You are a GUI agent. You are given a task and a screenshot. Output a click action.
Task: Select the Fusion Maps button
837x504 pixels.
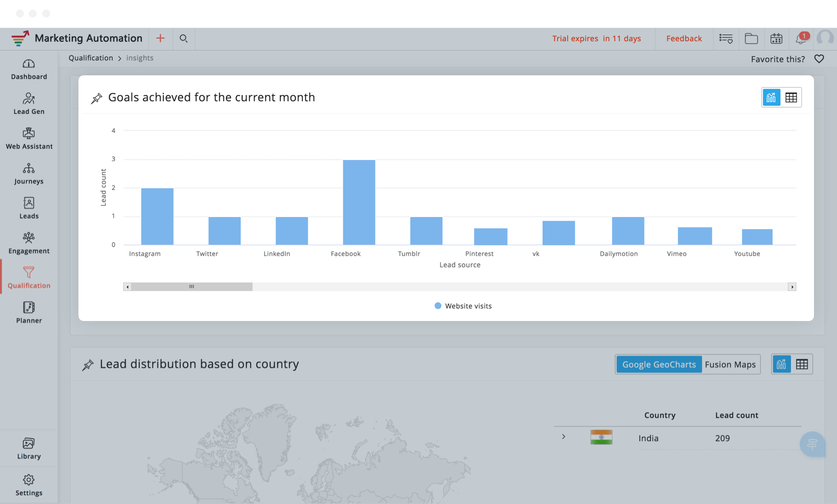click(730, 364)
